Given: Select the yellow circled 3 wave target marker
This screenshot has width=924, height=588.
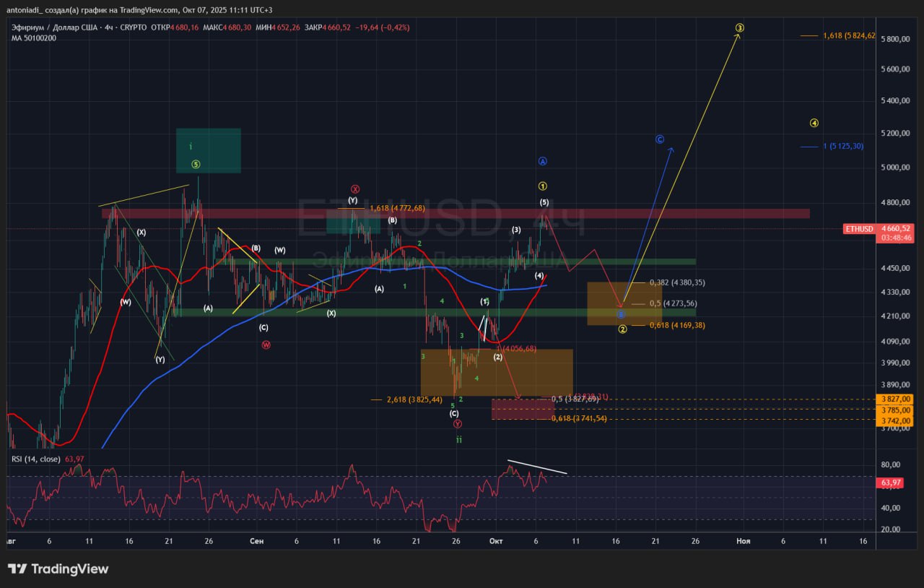Looking at the screenshot, I should tap(739, 28).
